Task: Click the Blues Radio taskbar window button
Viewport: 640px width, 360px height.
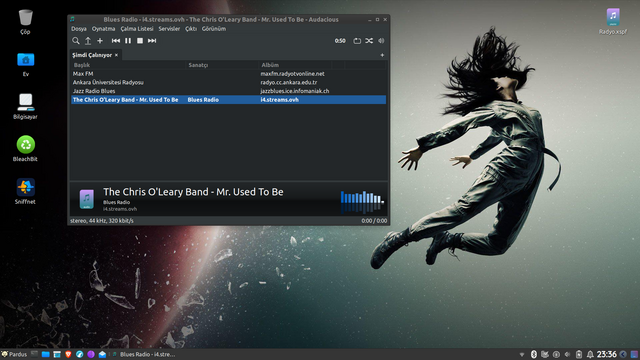Action: [x=144, y=354]
